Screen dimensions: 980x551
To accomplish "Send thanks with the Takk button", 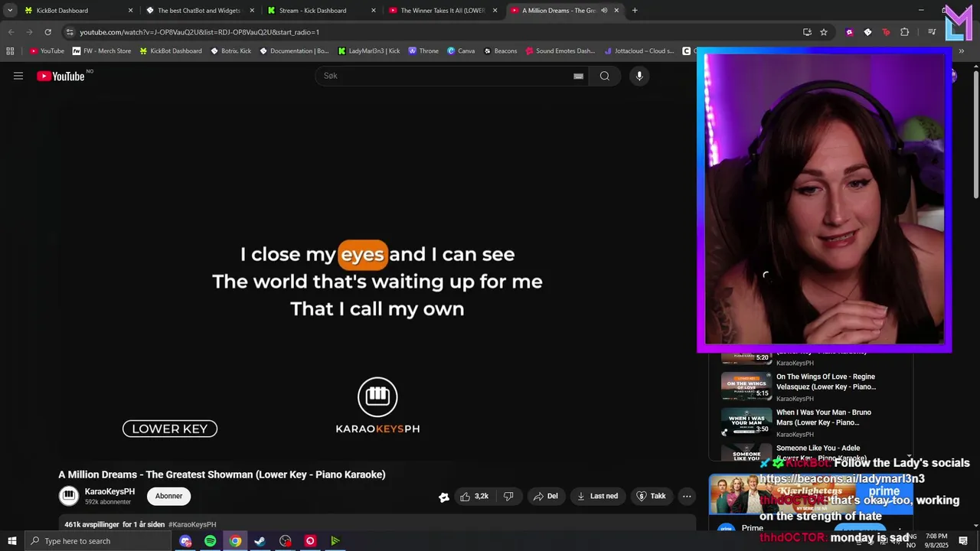I will tap(652, 496).
